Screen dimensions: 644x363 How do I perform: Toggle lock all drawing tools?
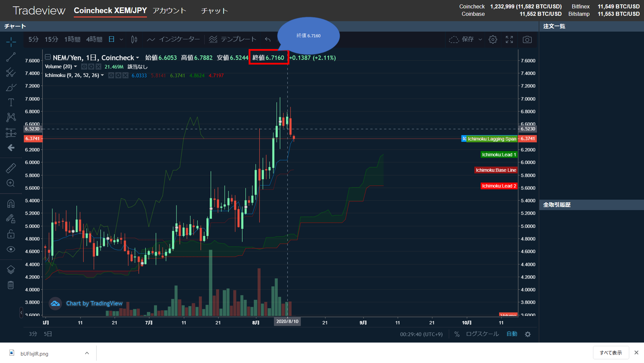tap(11, 234)
